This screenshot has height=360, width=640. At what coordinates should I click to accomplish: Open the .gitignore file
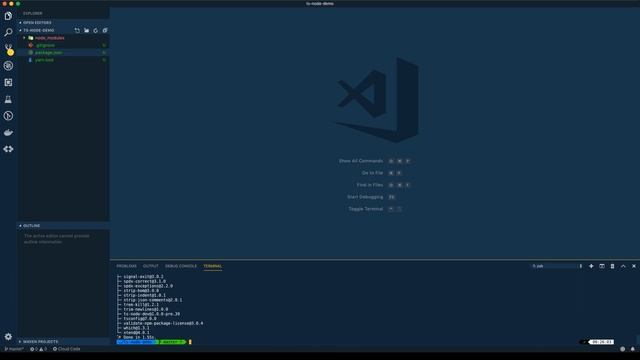45,45
